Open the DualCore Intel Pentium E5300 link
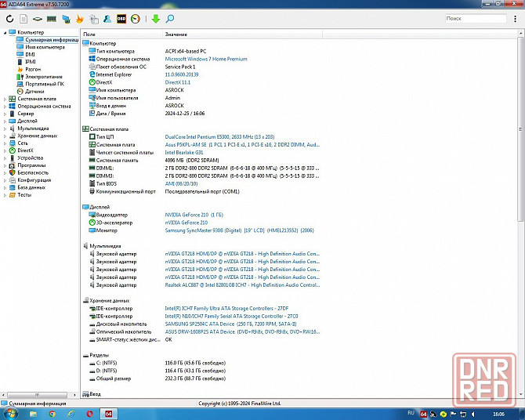Screen dimensions: 525x420 219,136
